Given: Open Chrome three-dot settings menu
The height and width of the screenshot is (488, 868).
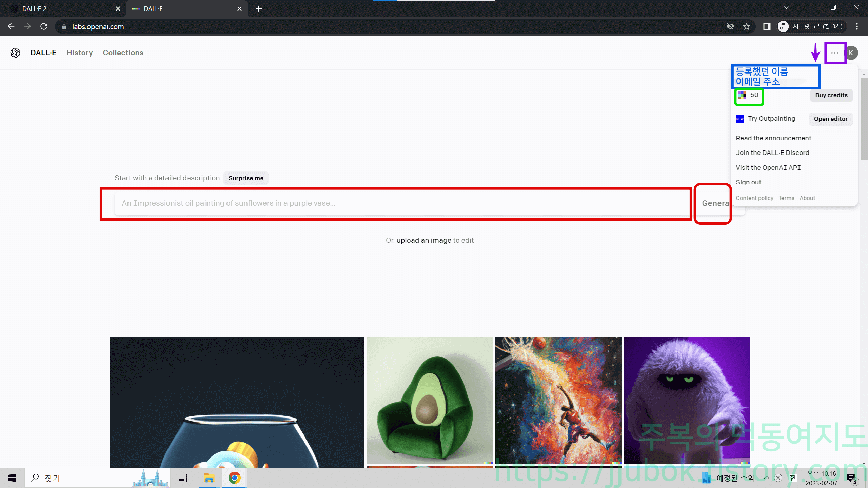Looking at the screenshot, I should (x=857, y=26).
